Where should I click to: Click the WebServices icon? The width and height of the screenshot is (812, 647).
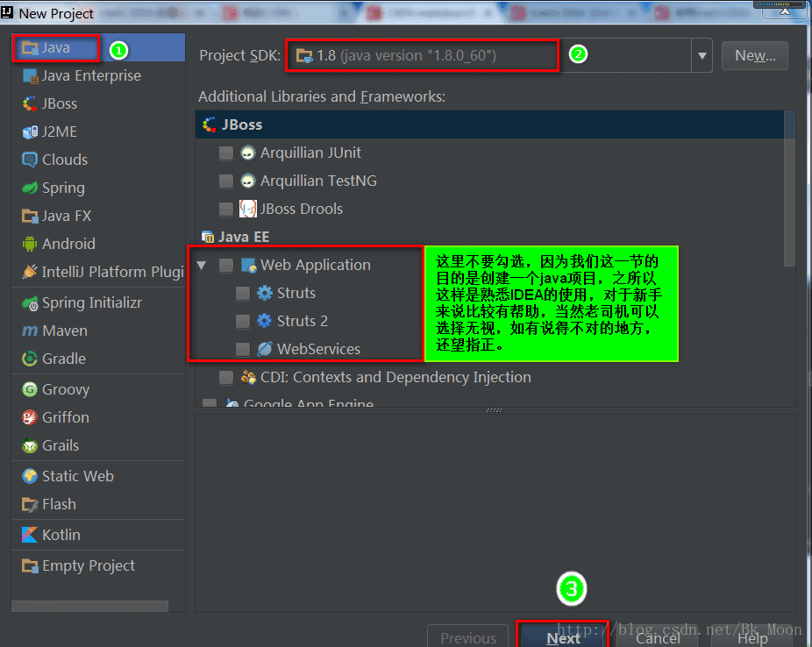(265, 350)
